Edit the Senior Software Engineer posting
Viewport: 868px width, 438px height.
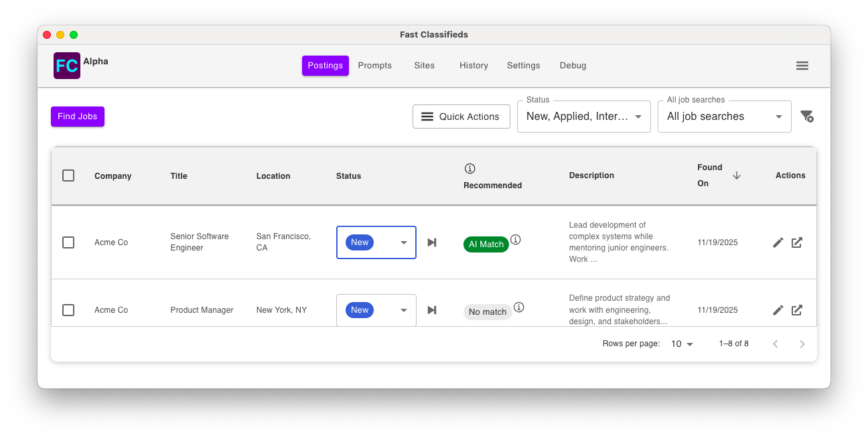(x=778, y=242)
